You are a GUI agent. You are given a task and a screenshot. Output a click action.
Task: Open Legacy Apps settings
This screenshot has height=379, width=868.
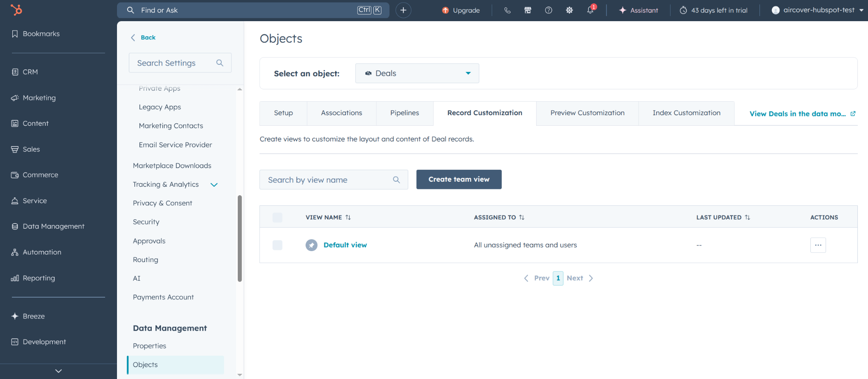click(160, 107)
